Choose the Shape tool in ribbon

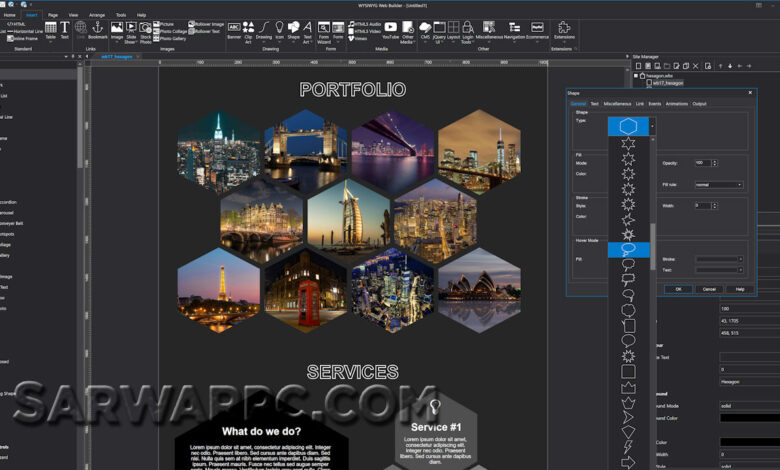pos(293,30)
